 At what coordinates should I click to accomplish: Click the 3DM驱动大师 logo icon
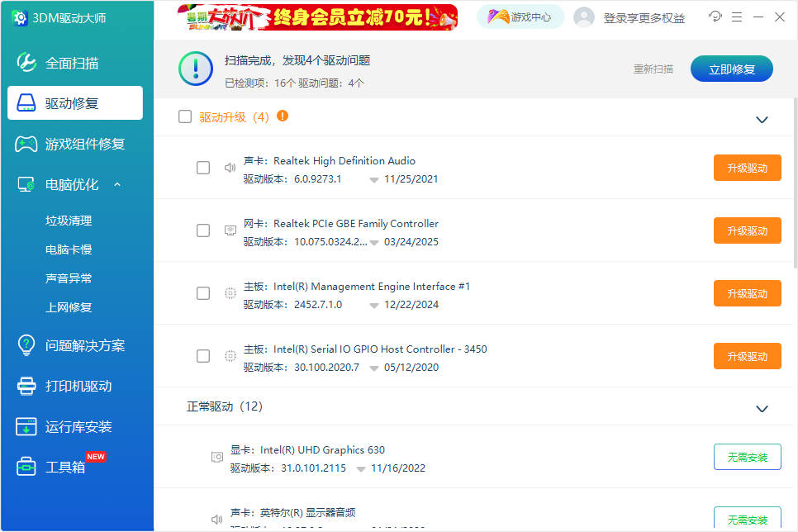point(19,18)
